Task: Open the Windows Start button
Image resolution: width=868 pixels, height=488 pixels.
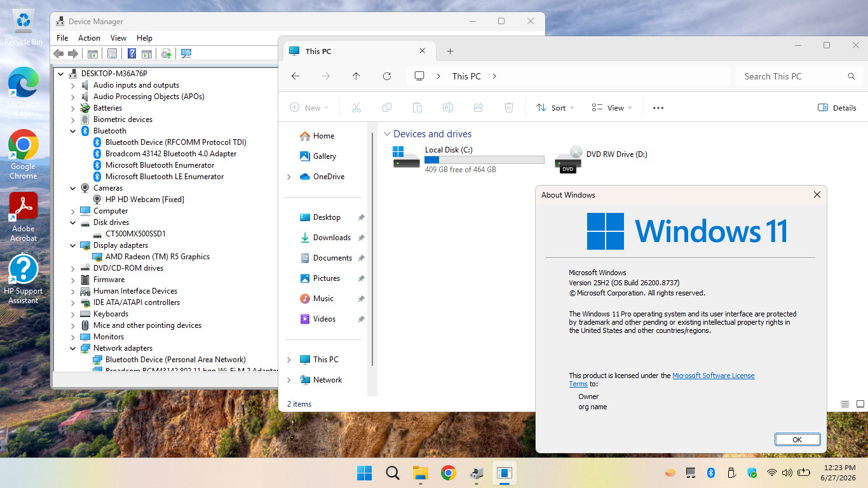Action: pyautogui.click(x=364, y=473)
